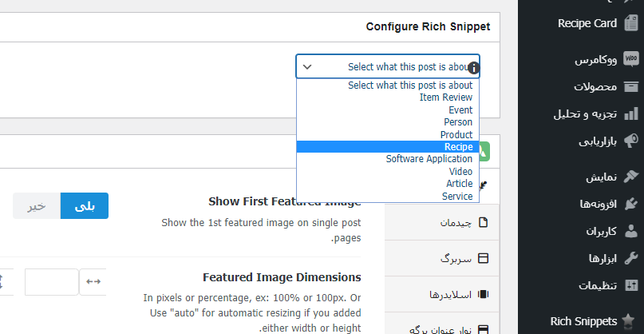
Task: Click the نمایش paintbrush icon
Action: (x=631, y=177)
